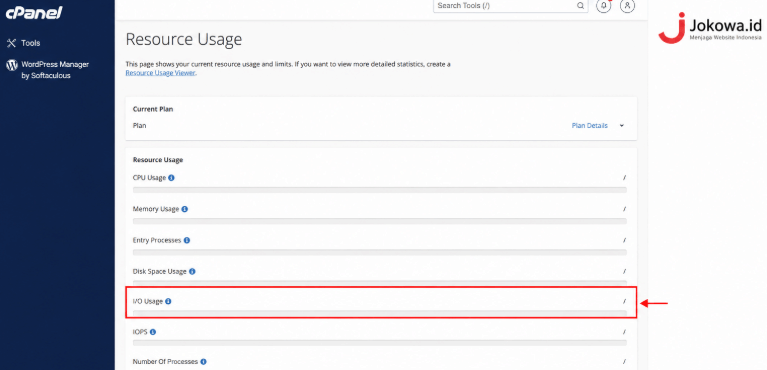
Task: Click the CPU Usage label
Action: (x=149, y=178)
